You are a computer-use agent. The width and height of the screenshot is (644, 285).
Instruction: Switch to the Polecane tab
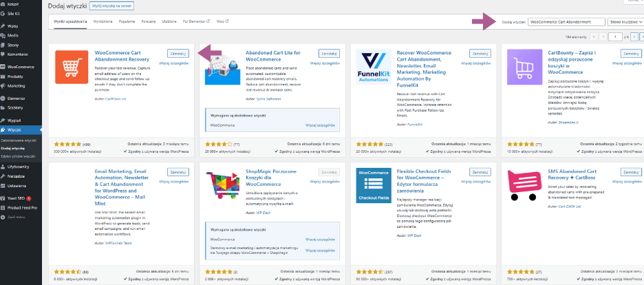[x=149, y=21]
